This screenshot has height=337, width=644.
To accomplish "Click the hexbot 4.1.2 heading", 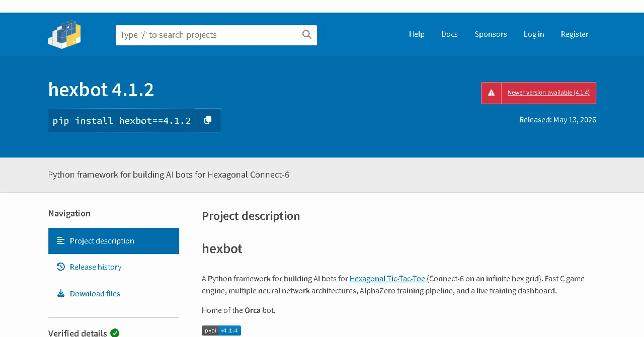I will point(101,90).
